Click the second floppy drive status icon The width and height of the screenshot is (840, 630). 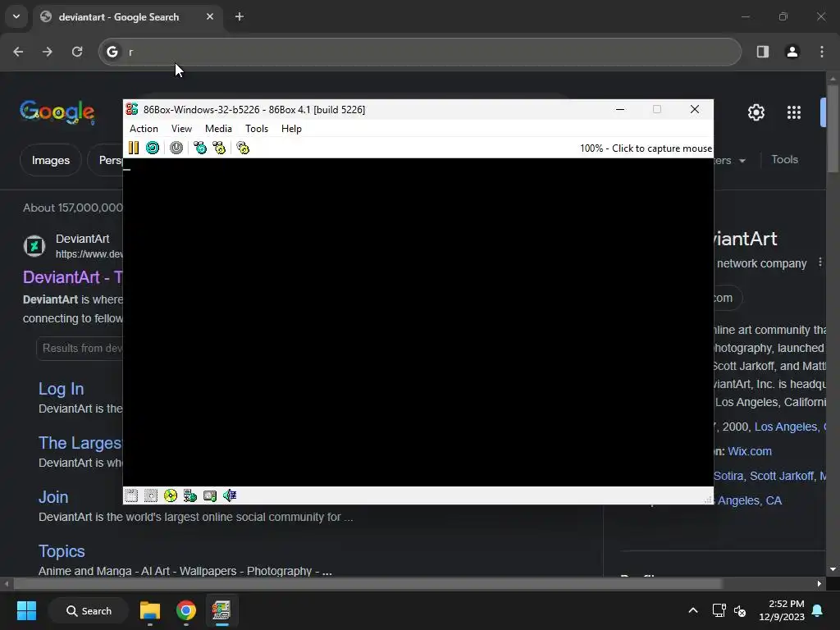pyautogui.click(x=151, y=495)
